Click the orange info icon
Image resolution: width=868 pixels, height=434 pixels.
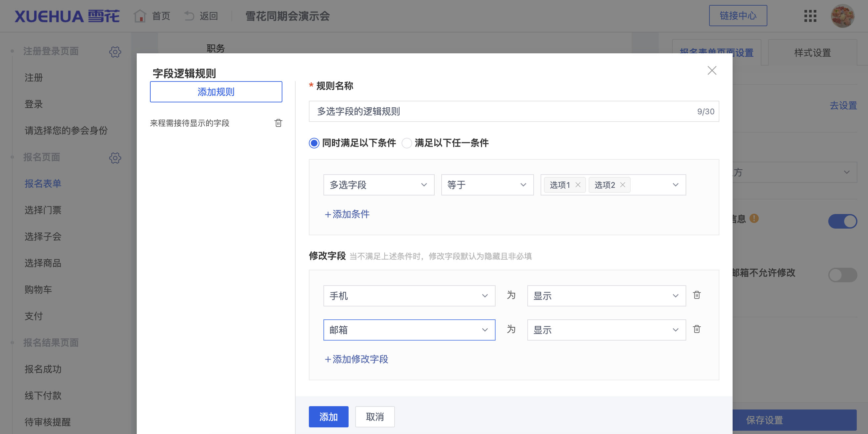tap(754, 219)
